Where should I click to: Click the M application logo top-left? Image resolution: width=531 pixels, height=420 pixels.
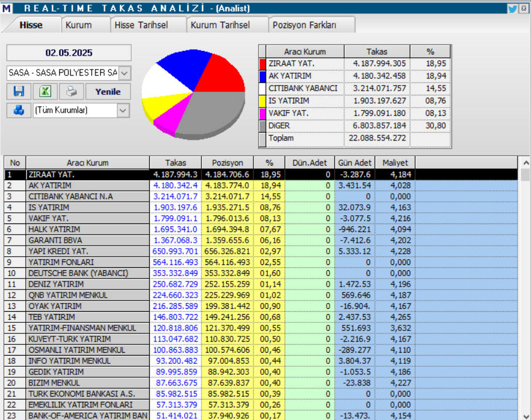[8, 8]
